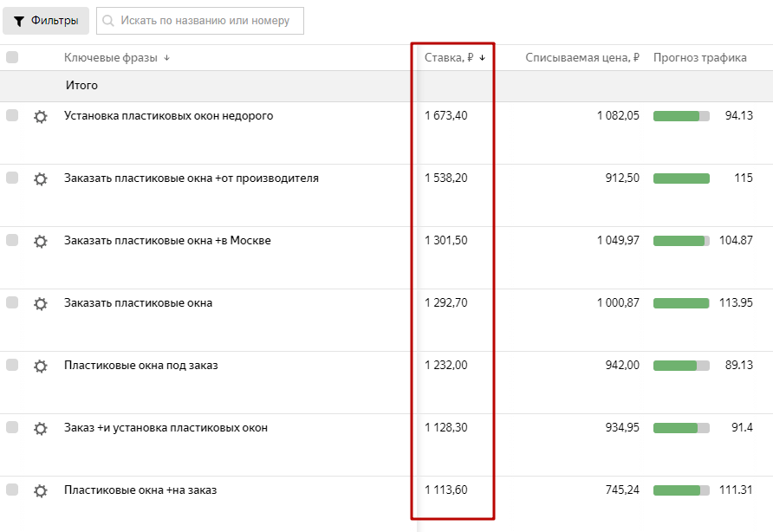Open gear icon for 'Заказать пластиковые окна +в Москве'
Screen dimensions: 773x532
pyautogui.click(x=41, y=242)
